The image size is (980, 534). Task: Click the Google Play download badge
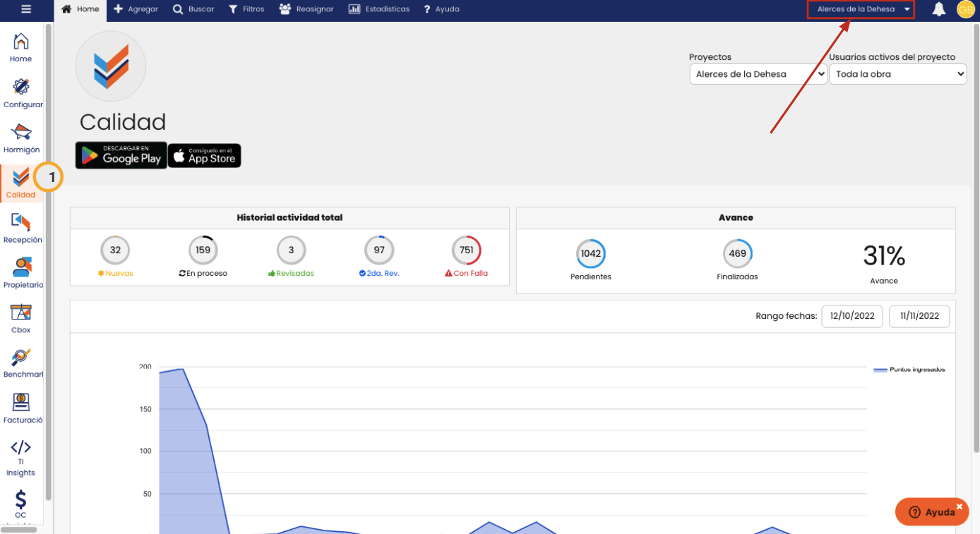121,155
